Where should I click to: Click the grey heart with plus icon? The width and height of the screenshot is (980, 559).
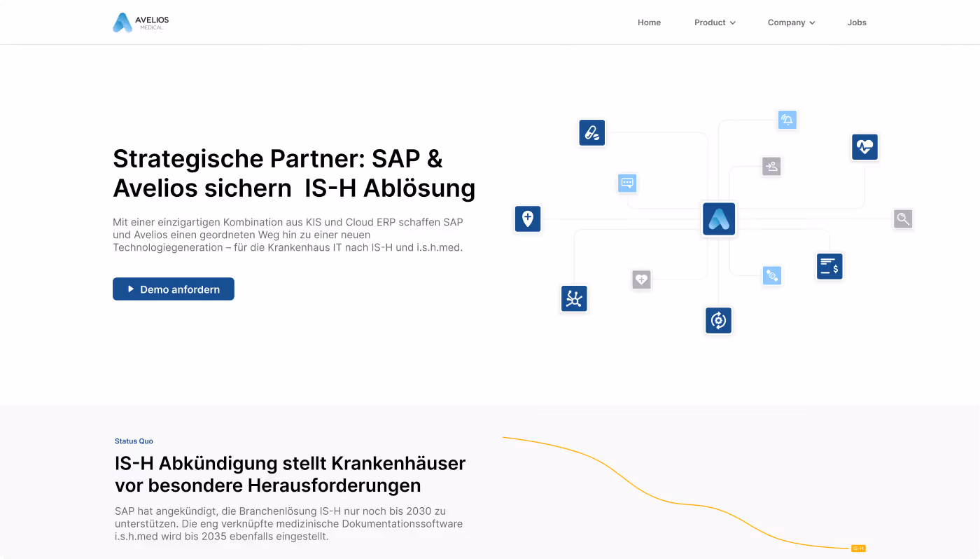641,279
